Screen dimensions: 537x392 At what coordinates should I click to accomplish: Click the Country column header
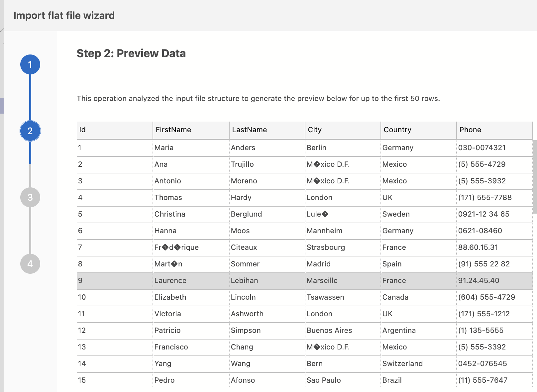tap(419, 130)
